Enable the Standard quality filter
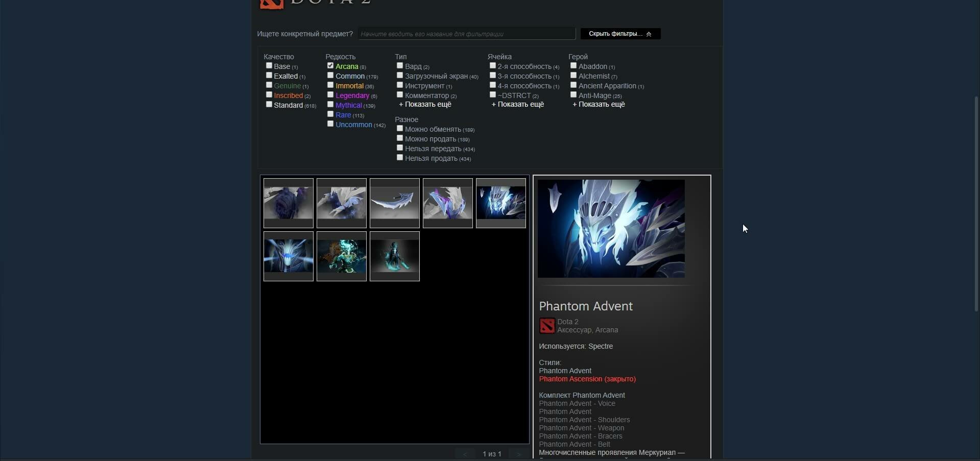 pos(269,105)
